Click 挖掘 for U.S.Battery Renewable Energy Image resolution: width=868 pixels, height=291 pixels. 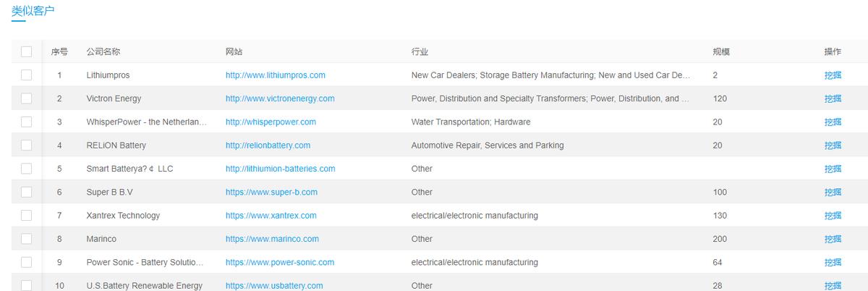[x=833, y=285]
